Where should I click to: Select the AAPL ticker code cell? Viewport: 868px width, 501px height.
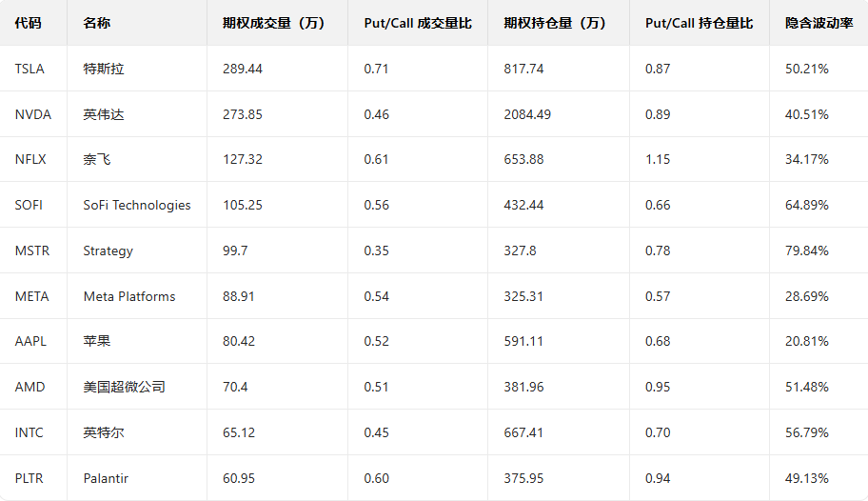(30, 341)
